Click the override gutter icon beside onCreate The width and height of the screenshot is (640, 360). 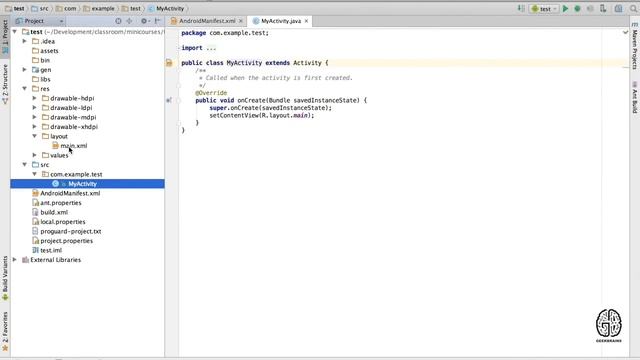(x=169, y=100)
